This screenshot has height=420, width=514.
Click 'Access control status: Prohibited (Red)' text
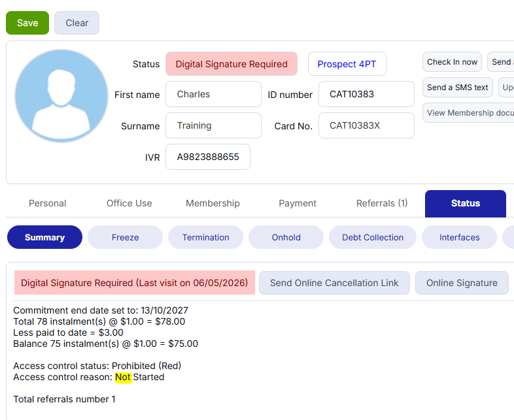coord(97,366)
